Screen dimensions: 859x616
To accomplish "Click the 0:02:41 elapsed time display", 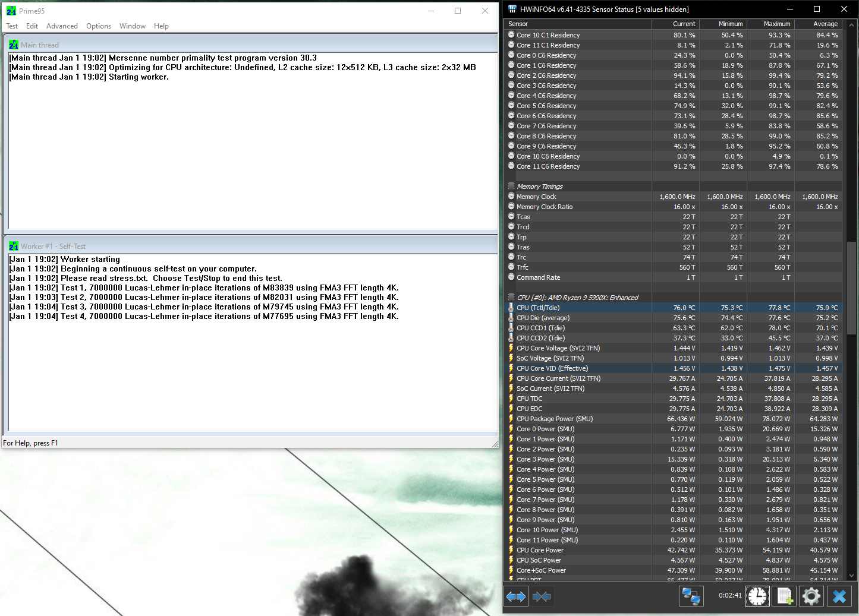I will click(730, 595).
